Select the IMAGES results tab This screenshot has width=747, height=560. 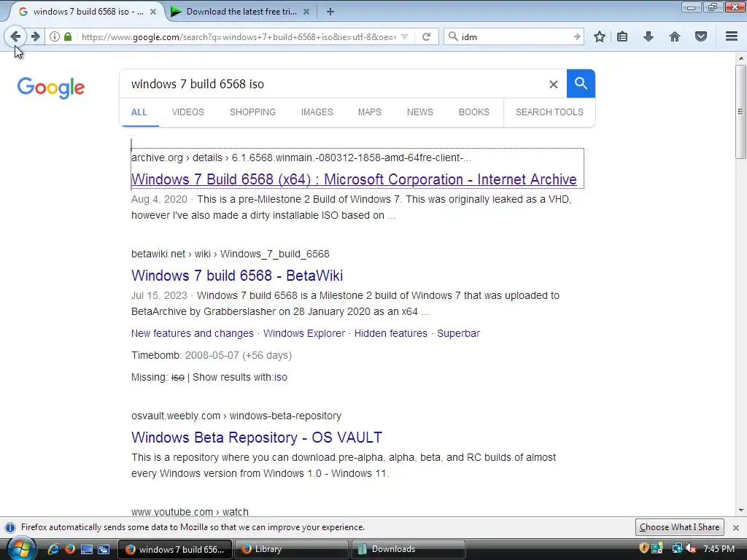(x=317, y=112)
